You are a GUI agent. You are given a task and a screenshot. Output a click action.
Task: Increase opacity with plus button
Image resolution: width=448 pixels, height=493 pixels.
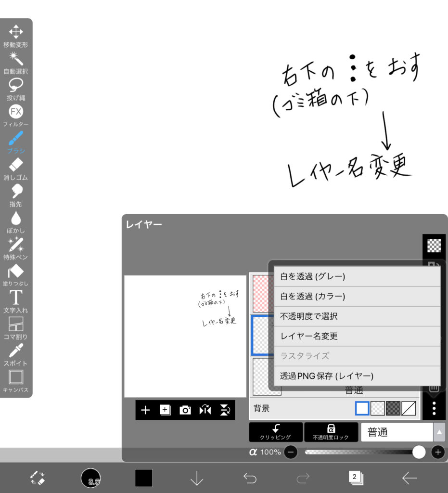point(438,452)
